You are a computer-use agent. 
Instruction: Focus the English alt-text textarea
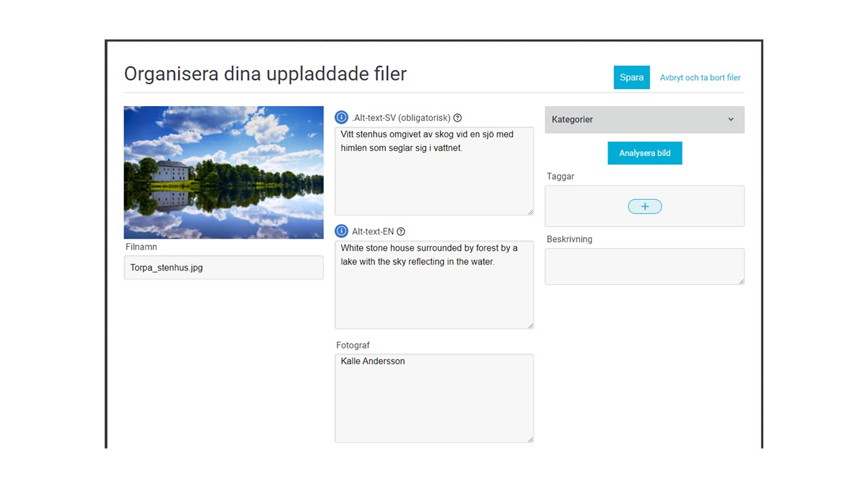click(x=434, y=292)
